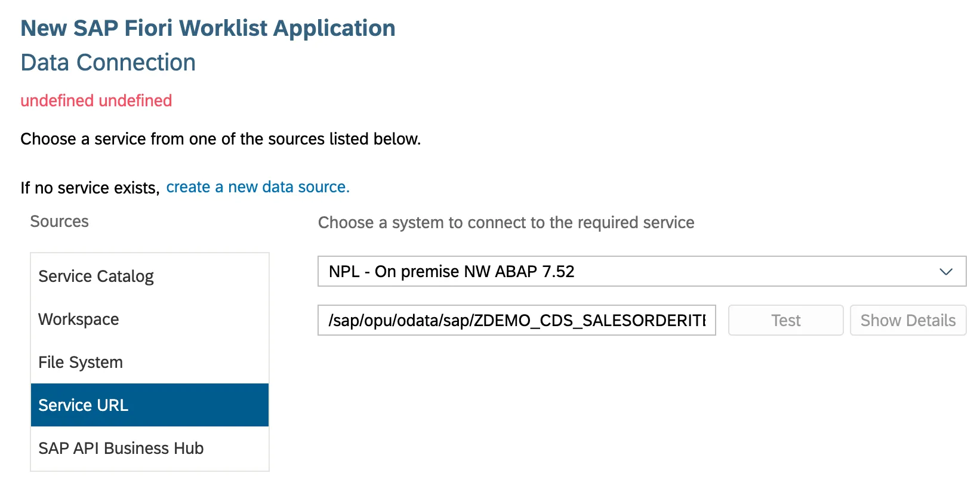Select Service Catalog in Sources list
The image size is (980, 479).
click(x=96, y=277)
